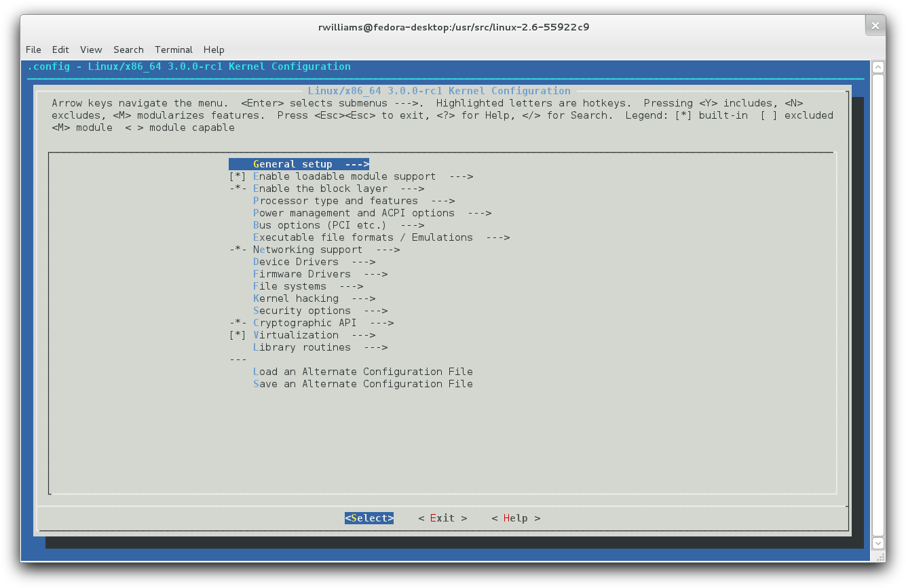Open the Terminal menu
Screen dimensions: 906x588
(x=174, y=50)
